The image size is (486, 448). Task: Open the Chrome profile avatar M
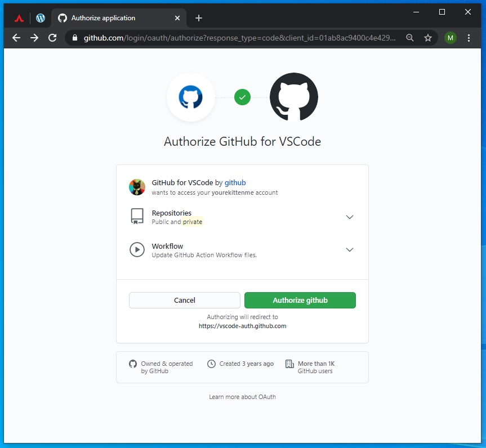[450, 38]
